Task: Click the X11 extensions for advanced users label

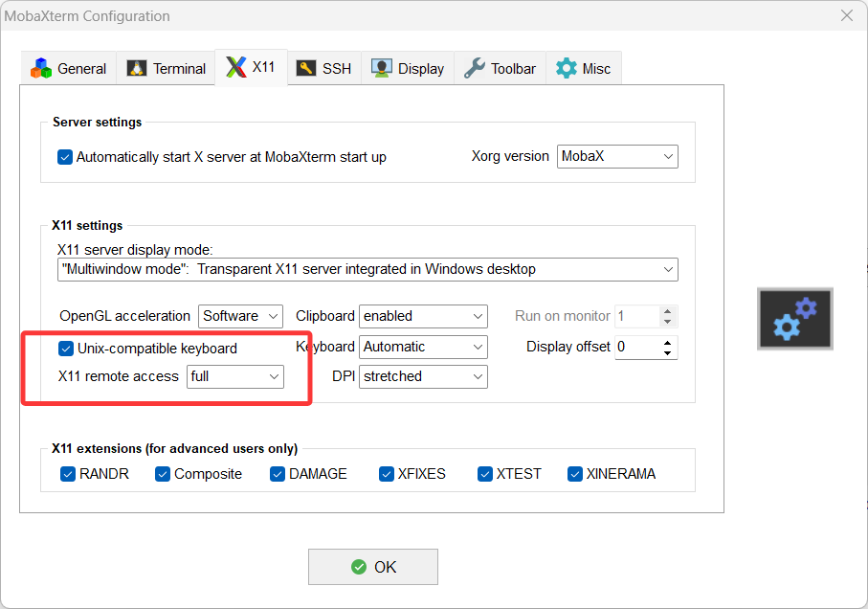Action: tap(175, 448)
